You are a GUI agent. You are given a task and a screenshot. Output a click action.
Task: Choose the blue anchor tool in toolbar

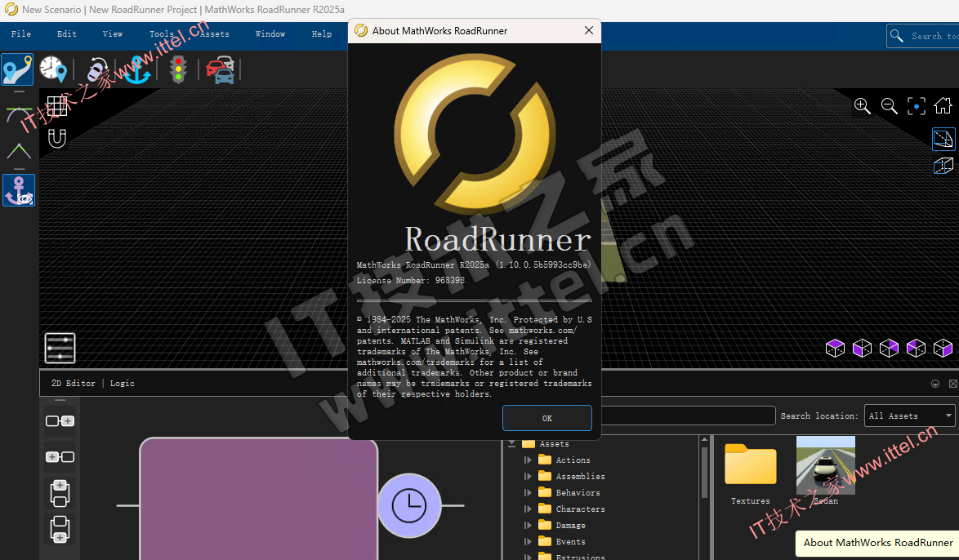pyautogui.click(x=137, y=69)
